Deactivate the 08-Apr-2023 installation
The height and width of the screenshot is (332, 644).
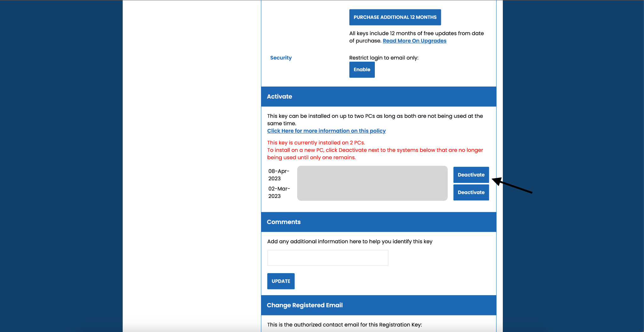(471, 175)
